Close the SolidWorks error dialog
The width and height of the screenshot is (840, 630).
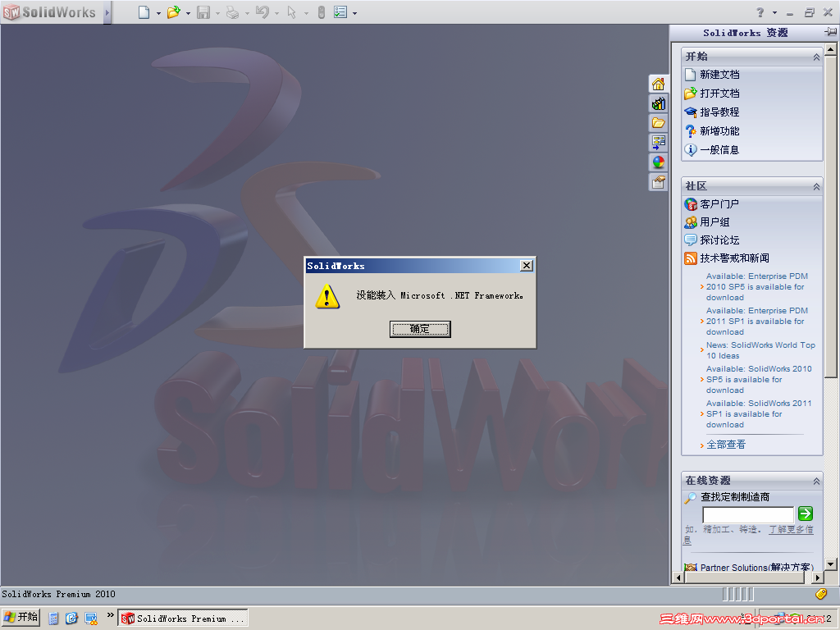pos(527,265)
